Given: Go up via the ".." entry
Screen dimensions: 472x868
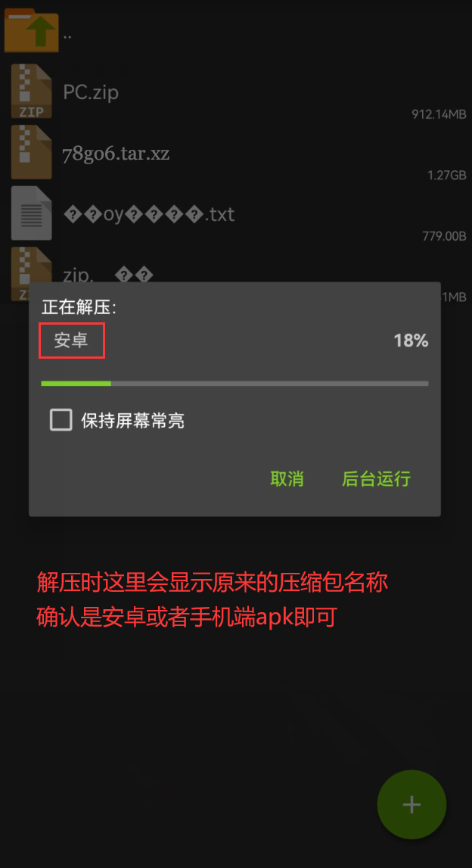Looking at the screenshot, I should pos(67,36).
